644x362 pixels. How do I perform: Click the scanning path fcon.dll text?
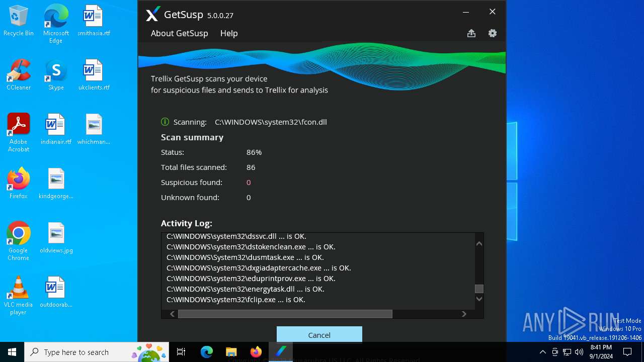tap(271, 122)
